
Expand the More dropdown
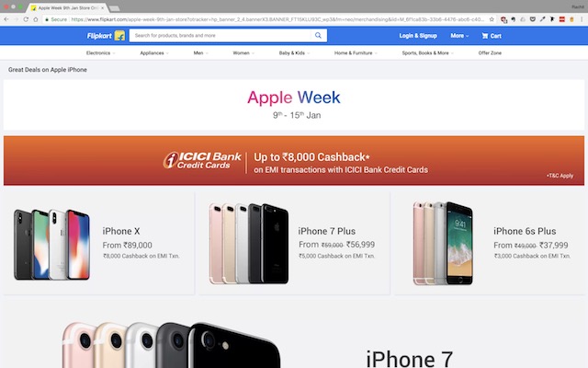point(459,36)
